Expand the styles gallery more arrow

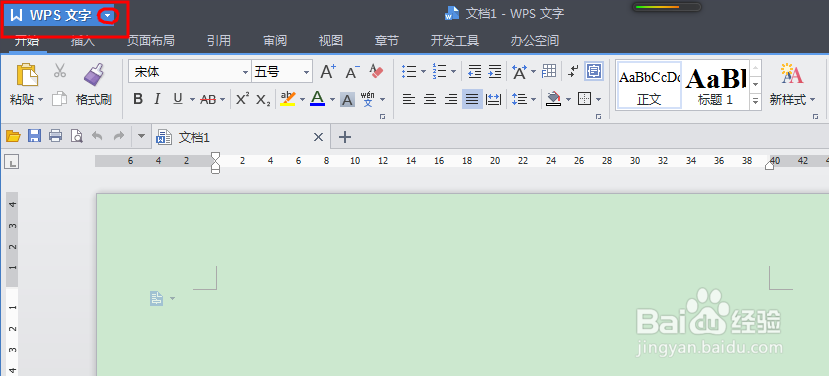(756, 100)
